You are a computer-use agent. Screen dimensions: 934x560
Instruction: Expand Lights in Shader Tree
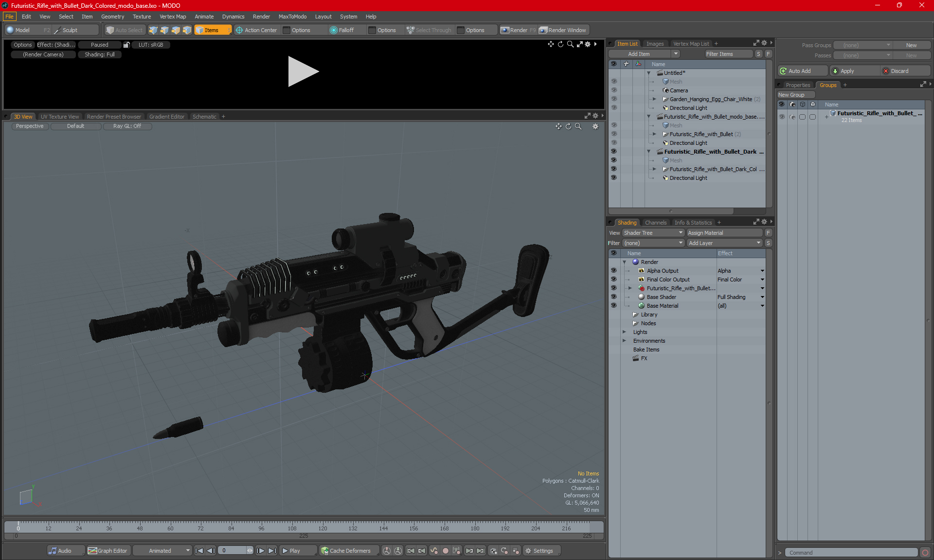pos(625,332)
